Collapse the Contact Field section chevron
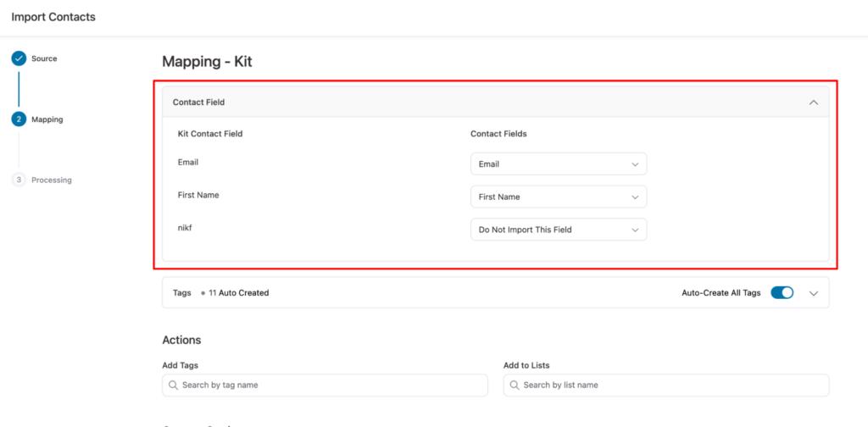This screenshot has height=427, width=868. point(813,103)
